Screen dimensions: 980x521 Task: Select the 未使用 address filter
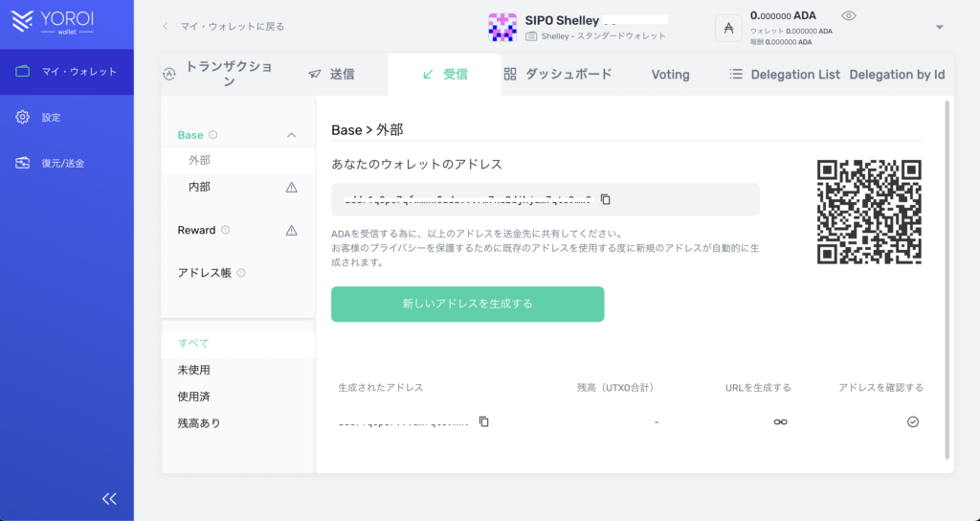(193, 370)
